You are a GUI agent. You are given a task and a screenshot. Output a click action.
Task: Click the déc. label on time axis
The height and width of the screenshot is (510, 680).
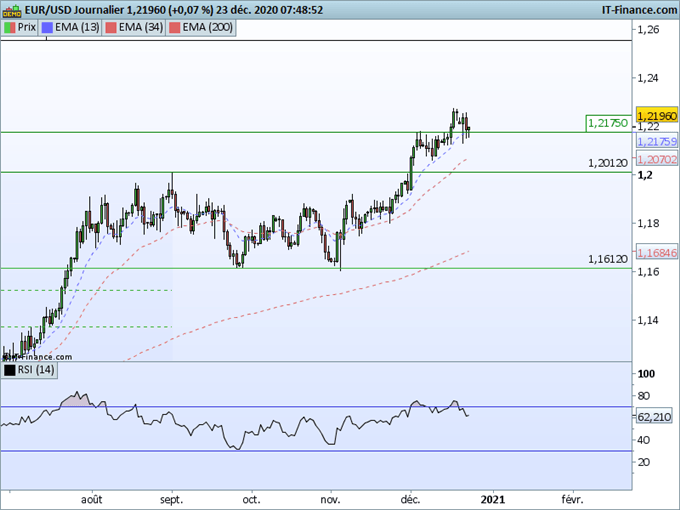tap(410, 500)
